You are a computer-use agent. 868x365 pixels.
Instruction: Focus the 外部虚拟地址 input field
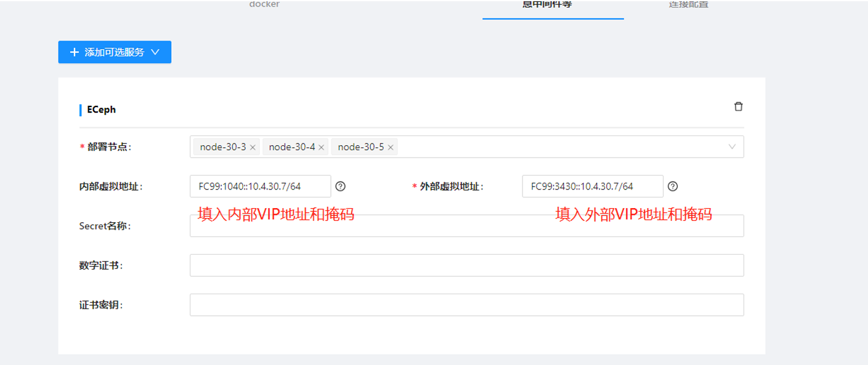[593, 187]
